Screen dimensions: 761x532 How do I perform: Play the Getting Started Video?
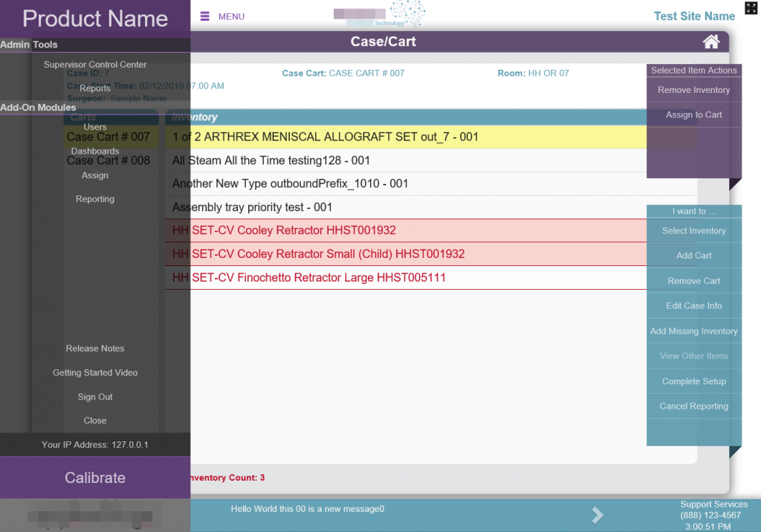coord(95,373)
